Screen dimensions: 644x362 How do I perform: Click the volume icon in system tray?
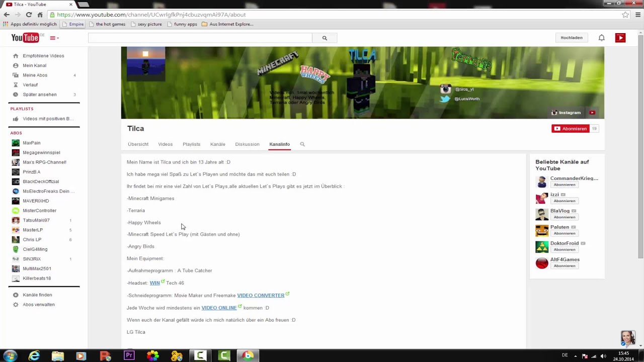tap(603, 356)
